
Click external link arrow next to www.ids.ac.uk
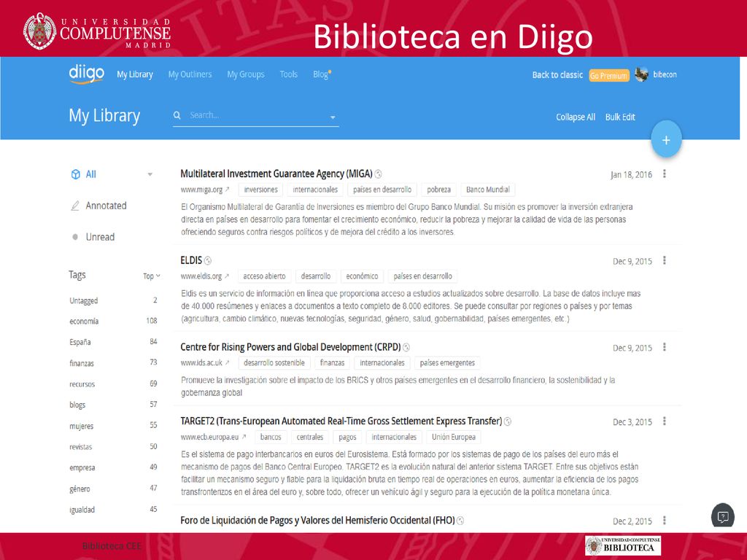coord(228,363)
